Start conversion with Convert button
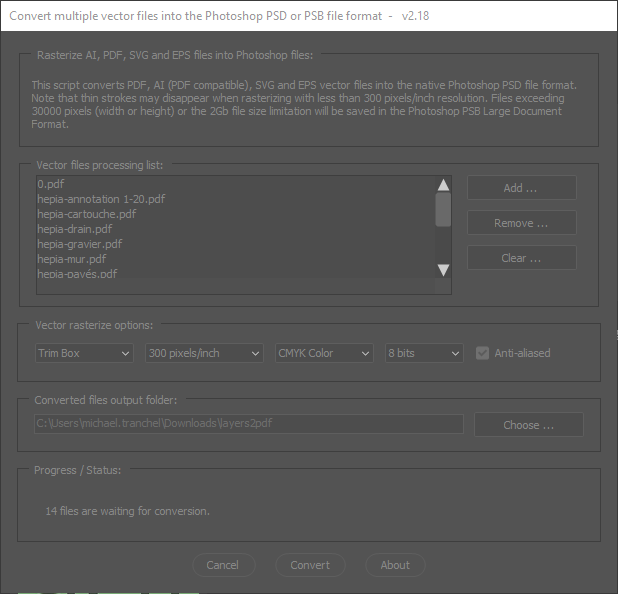Screen dimensions: 618x594 click(x=310, y=565)
